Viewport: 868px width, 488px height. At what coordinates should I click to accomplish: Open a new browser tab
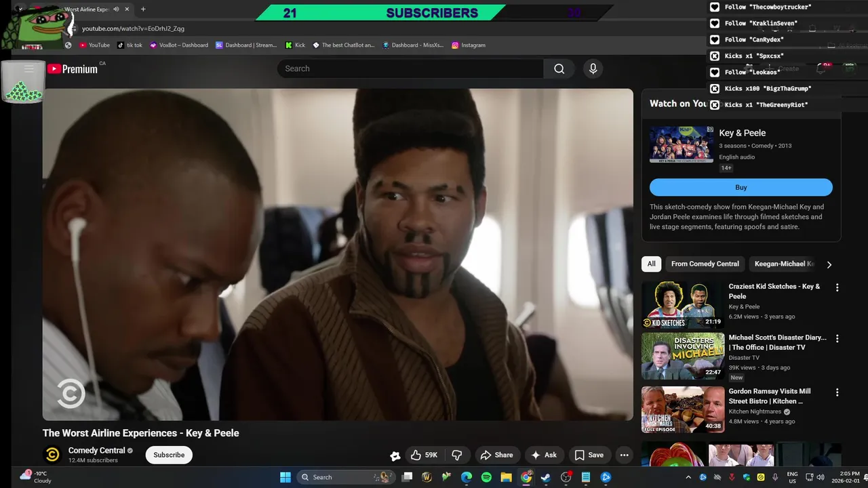pos(143,9)
